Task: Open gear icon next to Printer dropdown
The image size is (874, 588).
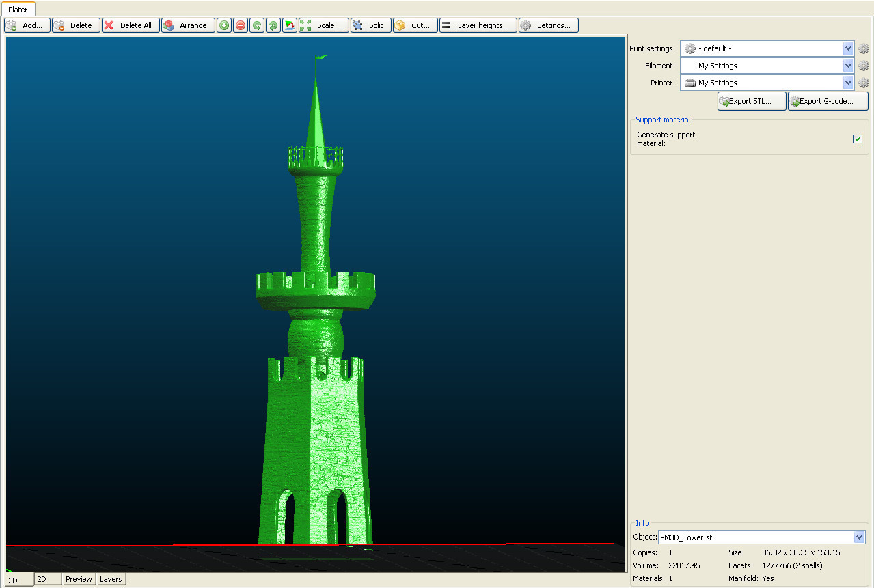Action: pos(864,83)
